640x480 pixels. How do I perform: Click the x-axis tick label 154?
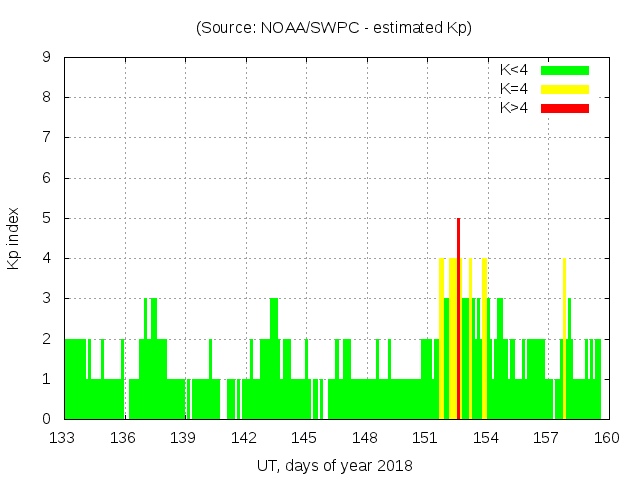[x=486, y=438]
